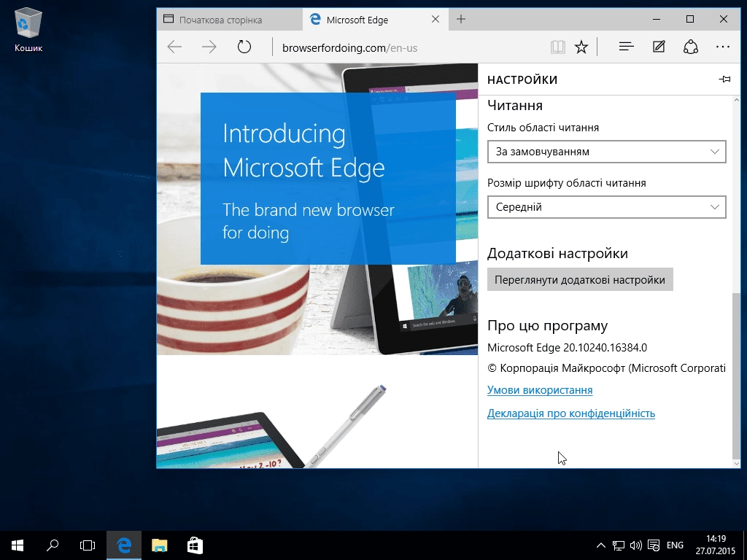Viewport: 747px width, 560px height.
Task: Open network status tray icon
Action: coord(619,545)
